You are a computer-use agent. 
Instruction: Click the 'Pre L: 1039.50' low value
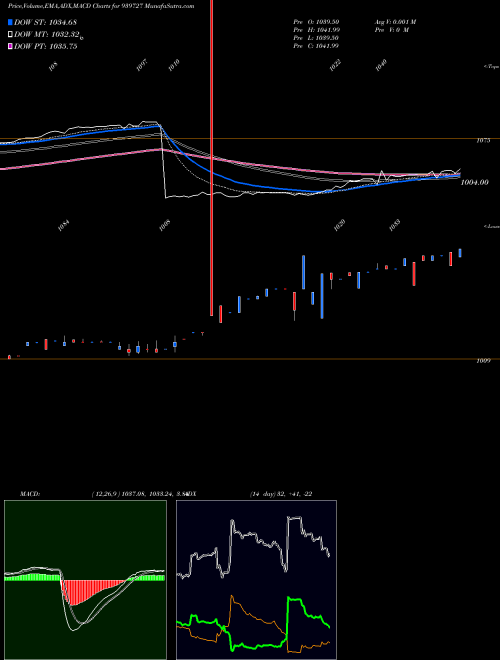pyautogui.click(x=316, y=38)
